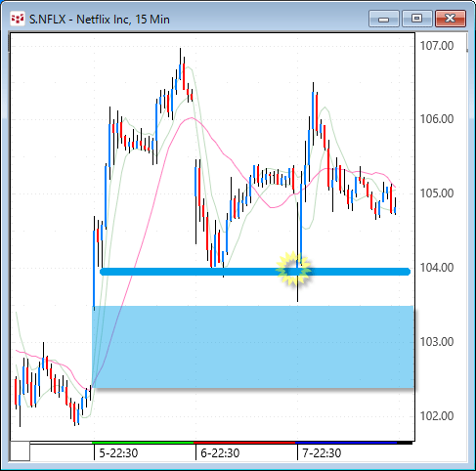
Task: Click the 106.00 price axis label
Action: 437,119
